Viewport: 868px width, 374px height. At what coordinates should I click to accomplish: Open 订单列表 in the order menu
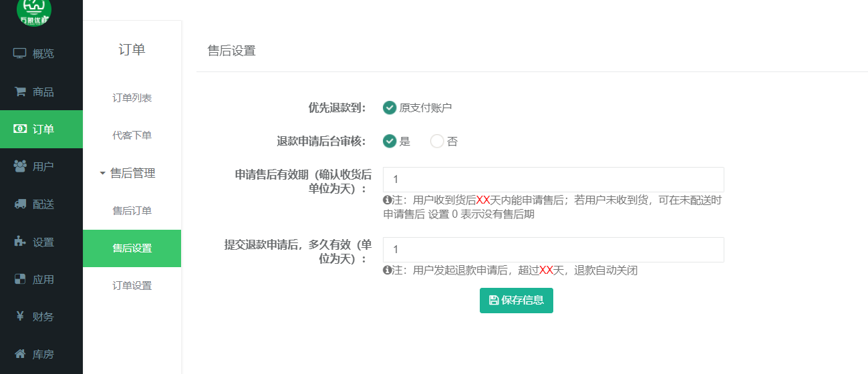coord(132,98)
